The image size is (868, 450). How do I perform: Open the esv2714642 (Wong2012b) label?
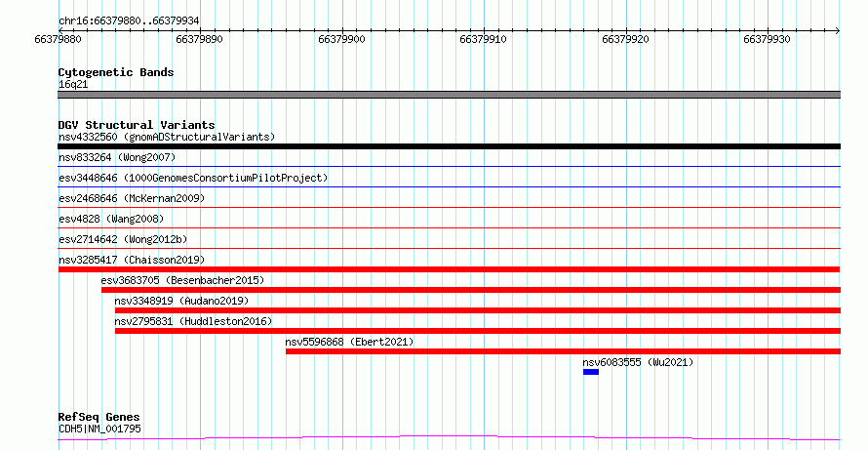click(x=123, y=239)
